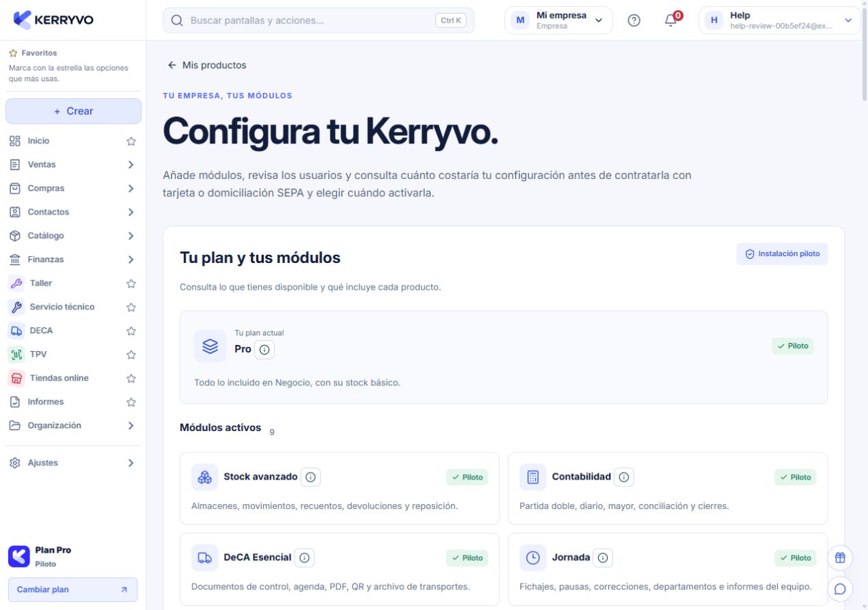Open the chat bubble floating button
This screenshot has height=610, width=868.
coord(840,589)
